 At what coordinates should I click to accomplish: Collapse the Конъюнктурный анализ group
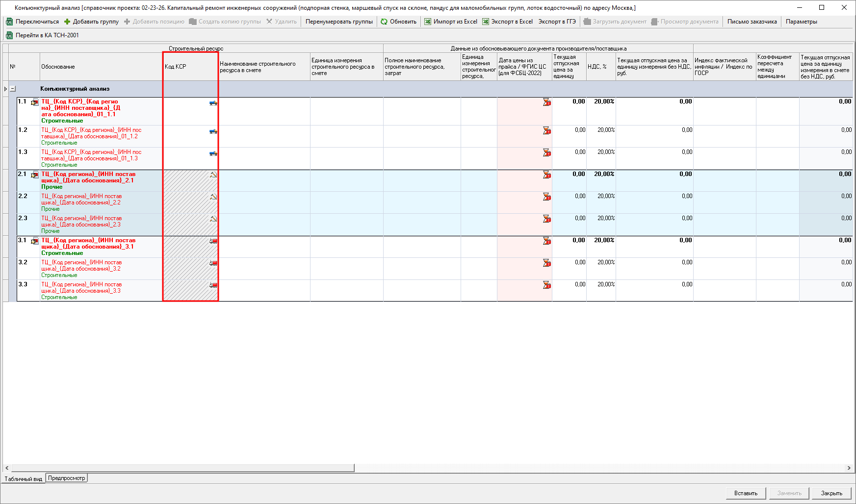pos(13,89)
